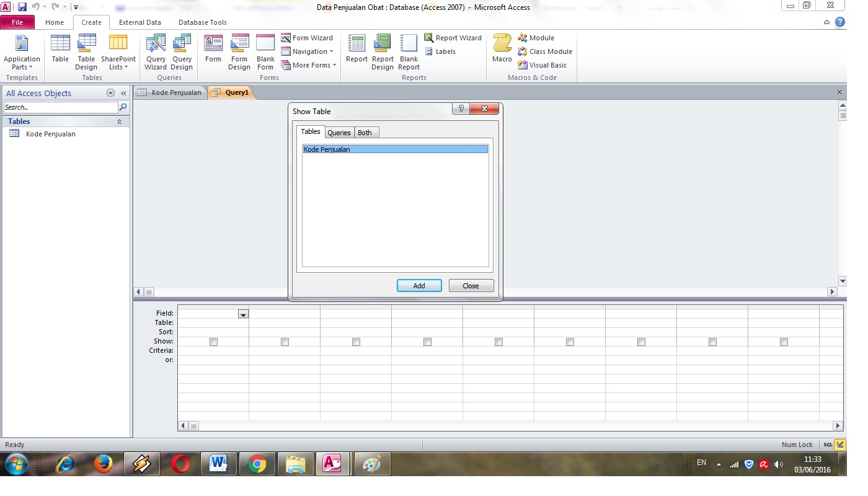Tick Show checkbox in seventh grid column
Viewport: 868px width, 496px height.
pos(641,342)
